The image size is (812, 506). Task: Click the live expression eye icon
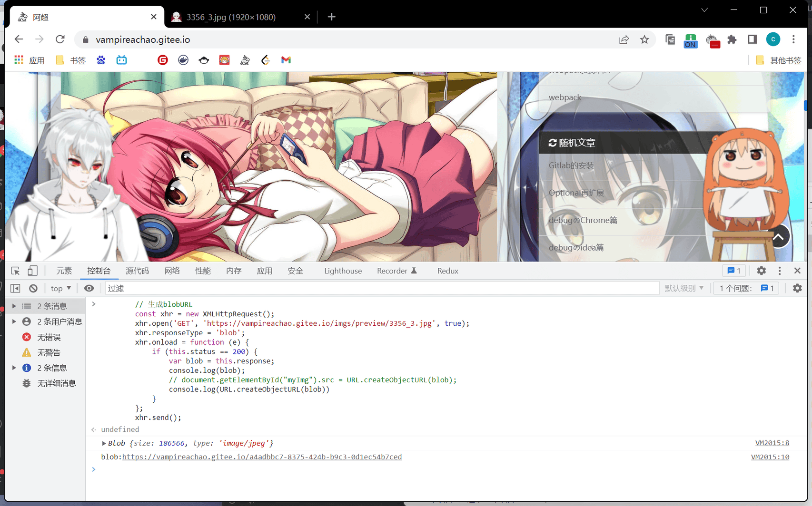[x=89, y=288]
